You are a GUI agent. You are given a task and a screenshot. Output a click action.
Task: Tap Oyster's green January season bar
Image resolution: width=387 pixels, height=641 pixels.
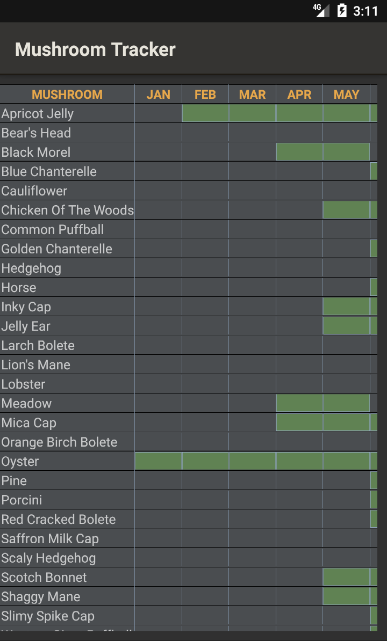coord(158,461)
